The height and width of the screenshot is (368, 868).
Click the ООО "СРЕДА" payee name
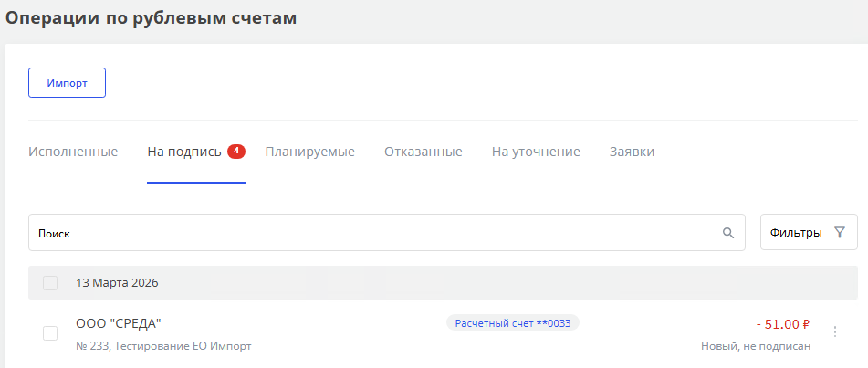pos(119,323)
